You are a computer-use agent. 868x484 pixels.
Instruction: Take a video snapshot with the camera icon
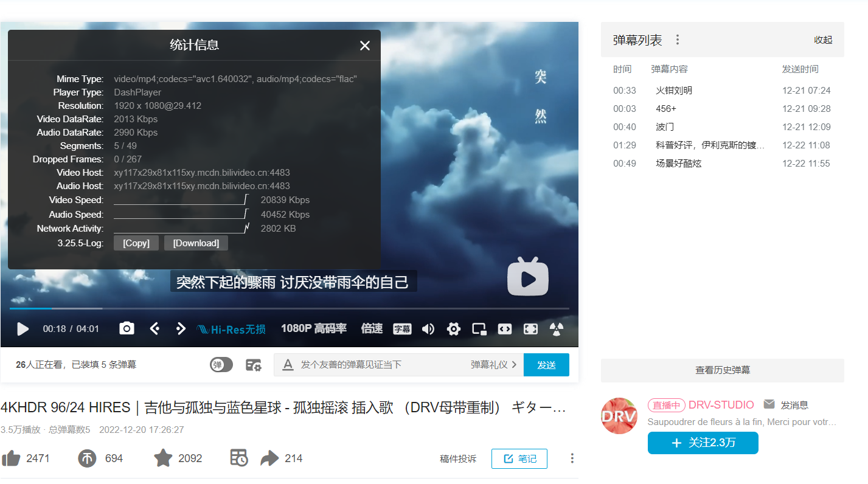[x=126, y=328]
